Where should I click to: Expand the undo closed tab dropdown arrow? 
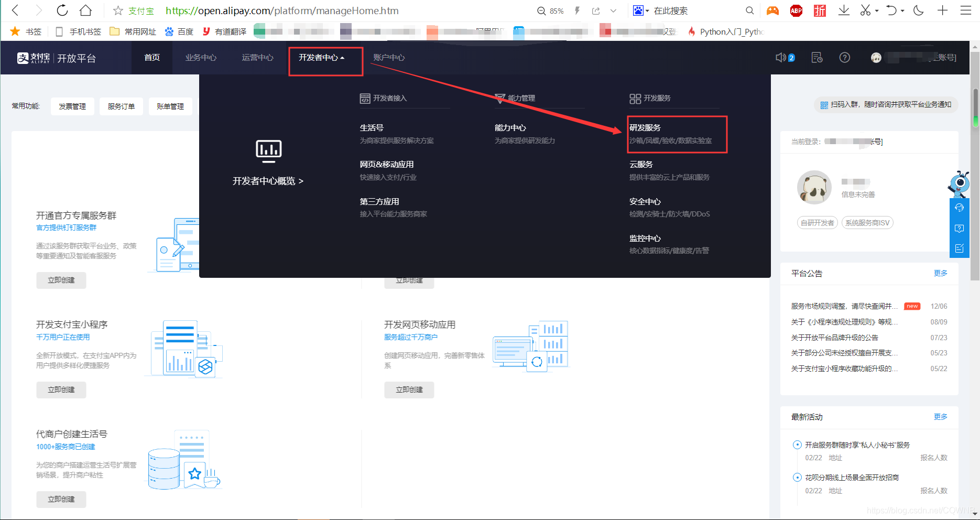(902, 10)
